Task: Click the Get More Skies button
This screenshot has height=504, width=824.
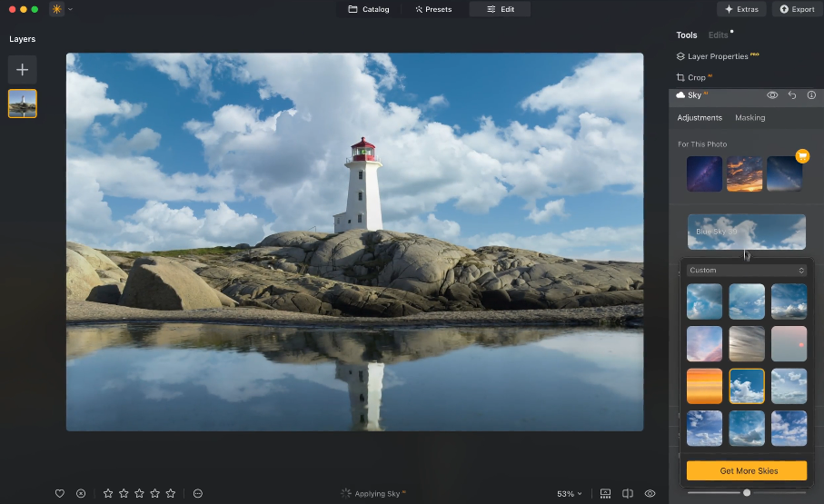Action: (746, 470)
